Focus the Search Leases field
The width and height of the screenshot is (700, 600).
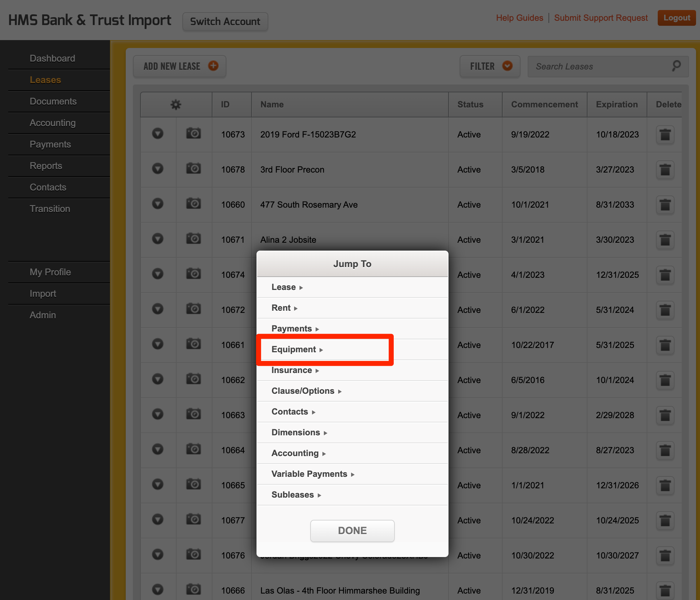pyautogui.click(x=608, y=66)
